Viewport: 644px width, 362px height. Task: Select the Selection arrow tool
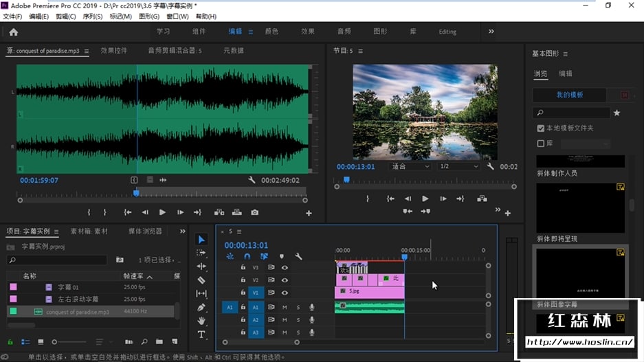point(201,240)
